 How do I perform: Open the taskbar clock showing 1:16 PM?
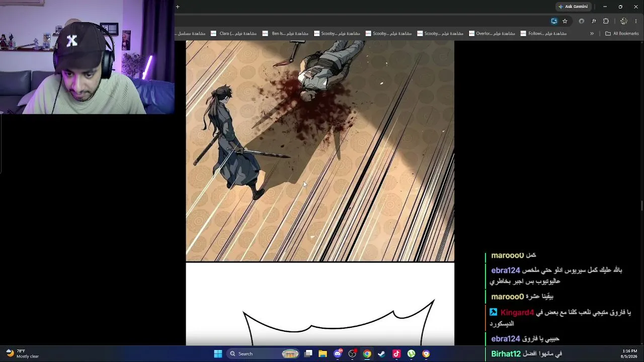coord(629,353)
